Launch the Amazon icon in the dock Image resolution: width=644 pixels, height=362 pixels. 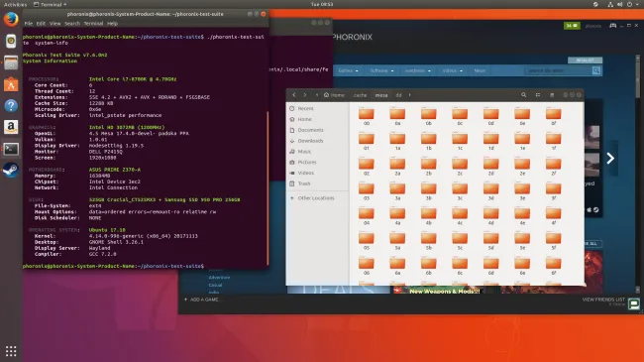point(11,127)
